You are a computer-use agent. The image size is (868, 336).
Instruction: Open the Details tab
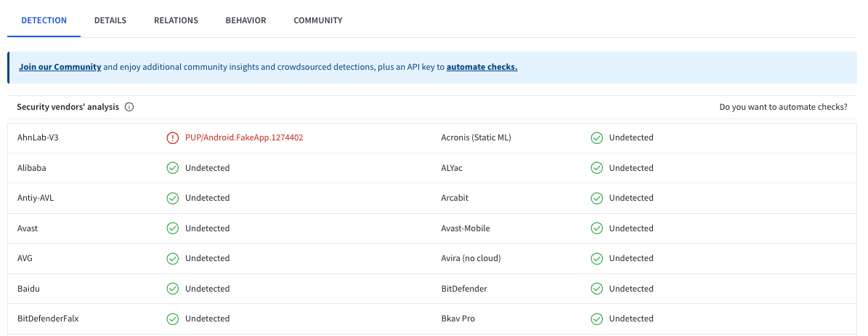pyautogui.click(x=110, y=20)
